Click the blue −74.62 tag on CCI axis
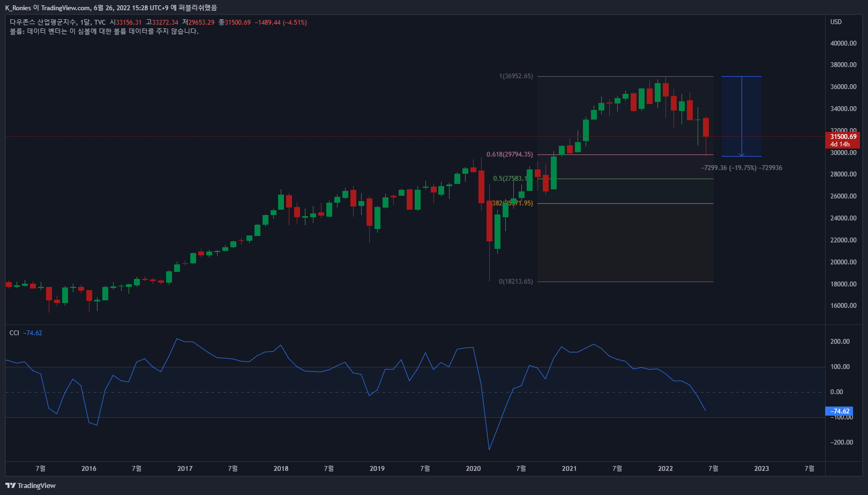 (840, 411)
